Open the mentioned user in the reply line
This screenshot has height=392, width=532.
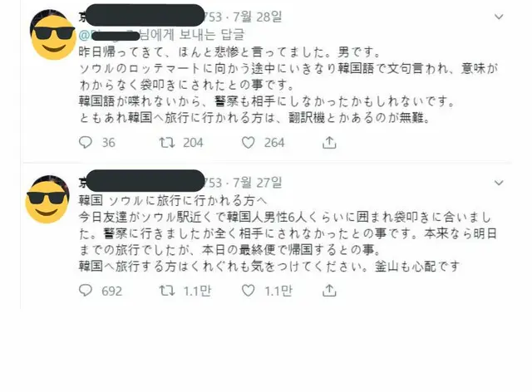click(109, 35)
